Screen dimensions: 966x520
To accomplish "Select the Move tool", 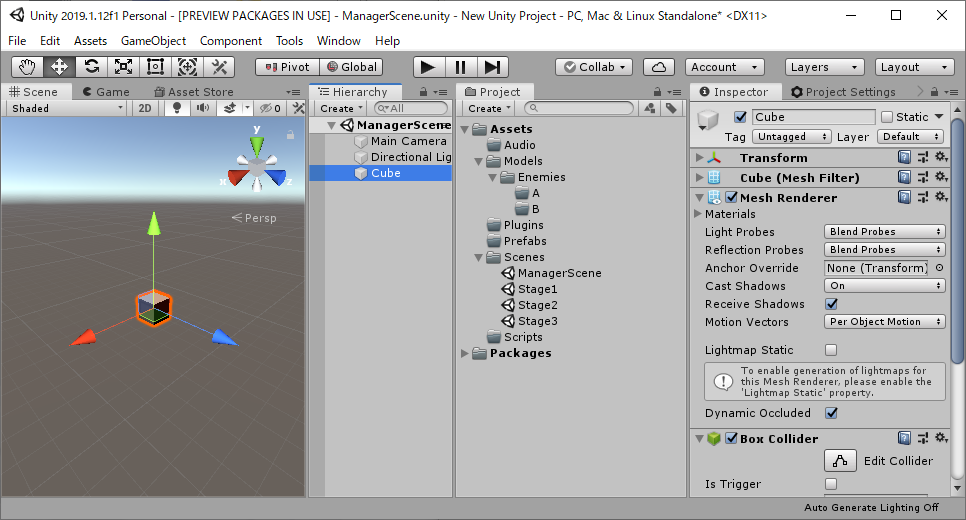I will 60,67.
